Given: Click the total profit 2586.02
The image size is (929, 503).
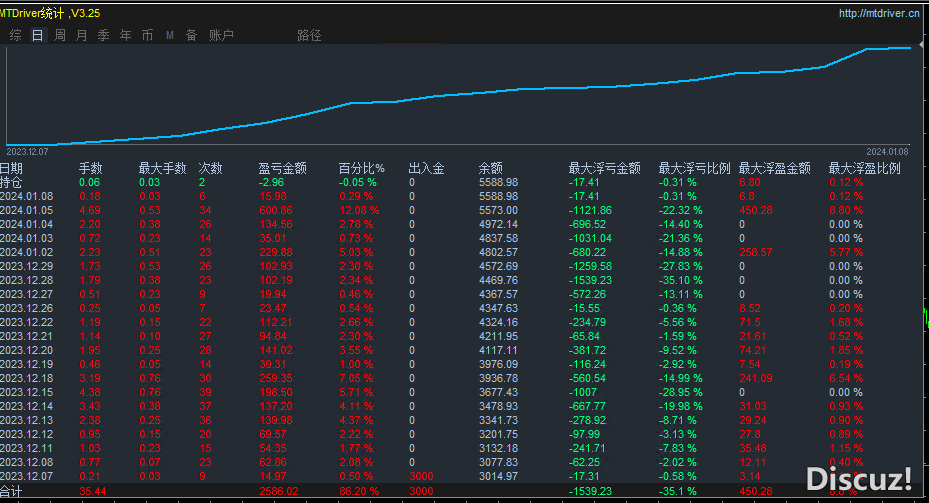Looking at the screenshot, I should 279,492.
